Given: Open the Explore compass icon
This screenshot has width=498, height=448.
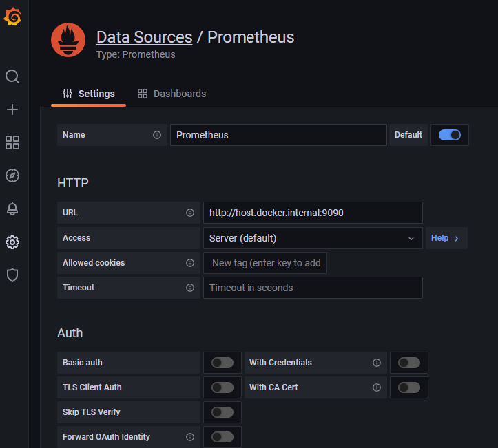Looking at the screenshot, I should tap(12, 175).
